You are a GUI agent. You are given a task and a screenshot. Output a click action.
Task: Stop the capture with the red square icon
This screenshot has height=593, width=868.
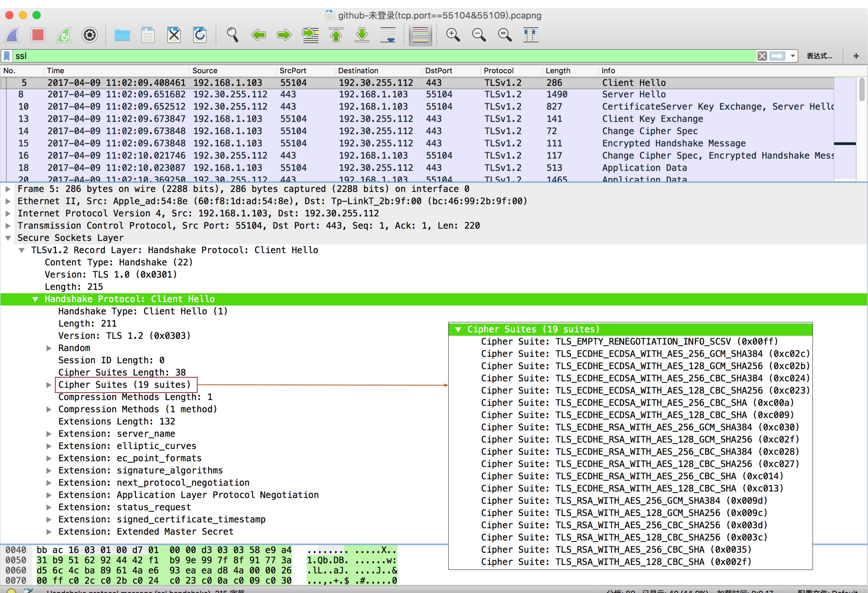click(x=38, y=35)
